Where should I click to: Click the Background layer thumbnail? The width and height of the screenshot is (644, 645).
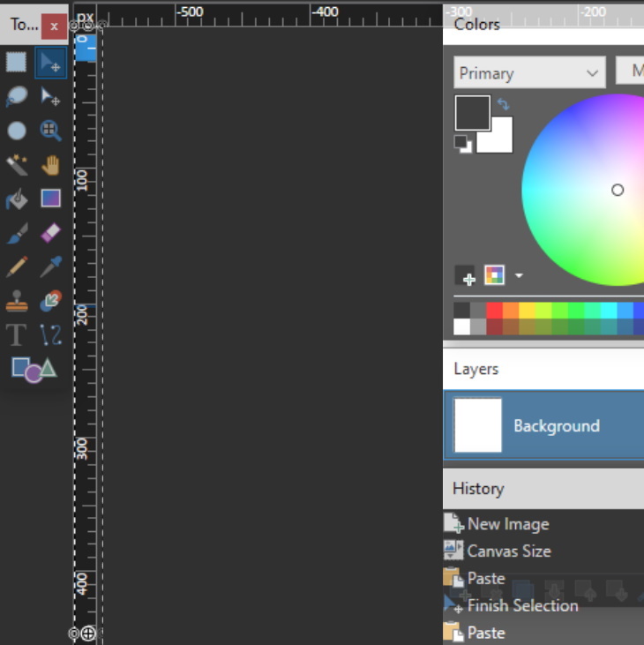point(477,425)
